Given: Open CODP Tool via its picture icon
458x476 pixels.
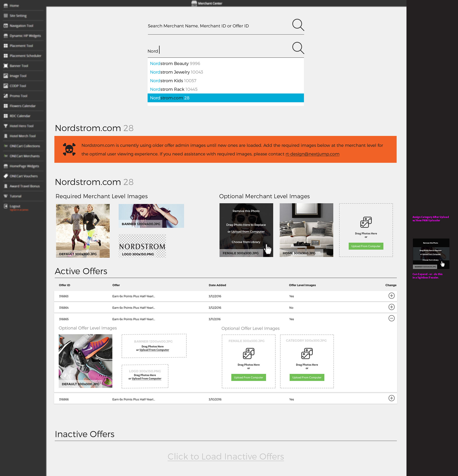Looking at the screenshot, I should coord(5,86).
